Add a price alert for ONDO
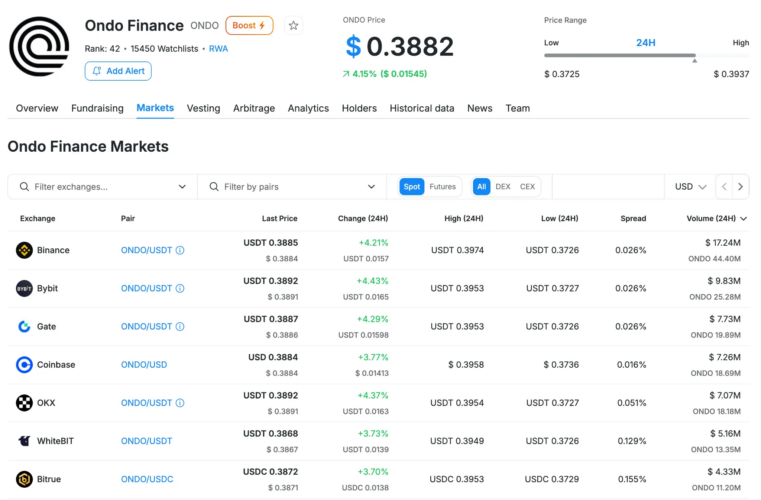This screenshot has height=500, width=761. coord(118,71)
